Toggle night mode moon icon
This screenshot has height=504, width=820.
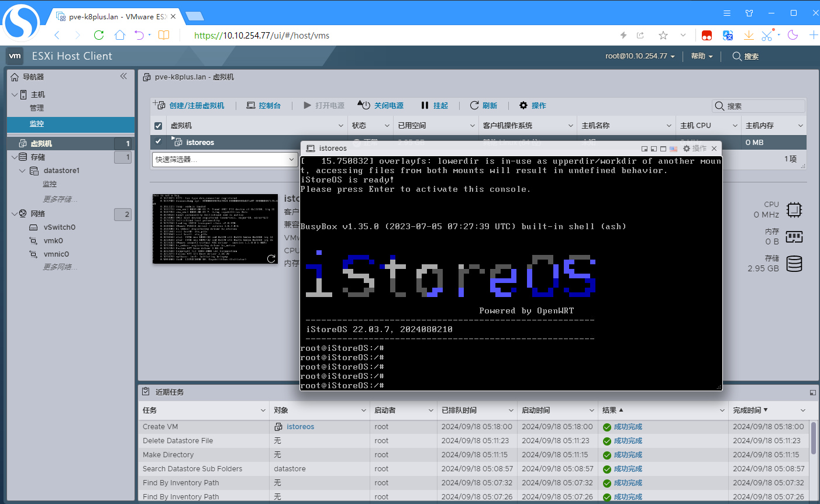[x=793, y=35]
